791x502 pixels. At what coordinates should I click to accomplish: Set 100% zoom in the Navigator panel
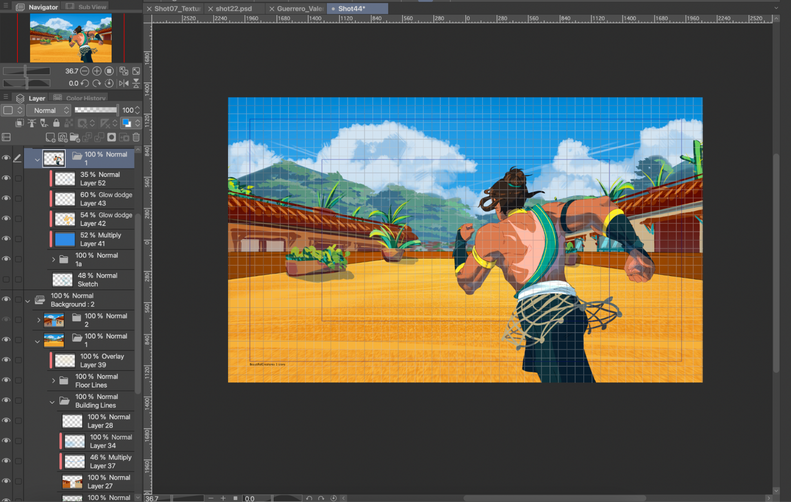tap(109, 71)
